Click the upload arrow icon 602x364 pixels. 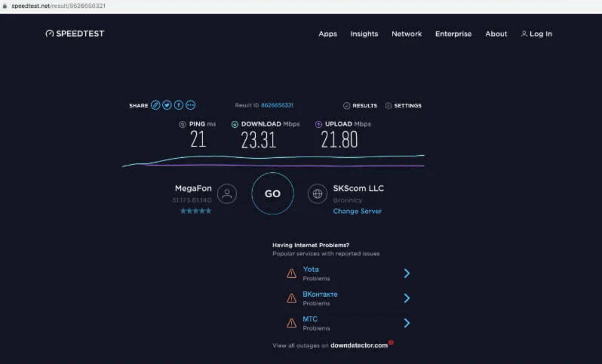click(x=318, y=125)
